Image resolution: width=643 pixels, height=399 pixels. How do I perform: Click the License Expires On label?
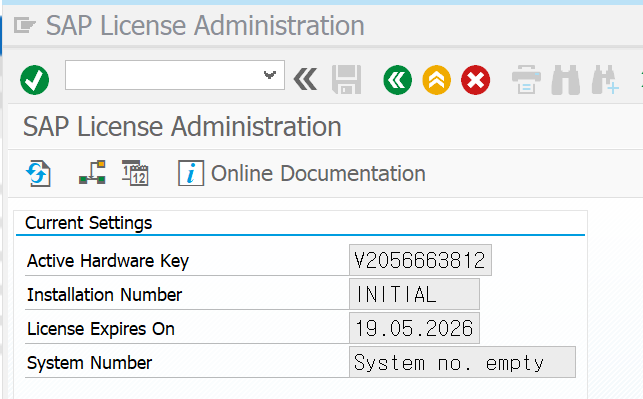click(101, 329)
